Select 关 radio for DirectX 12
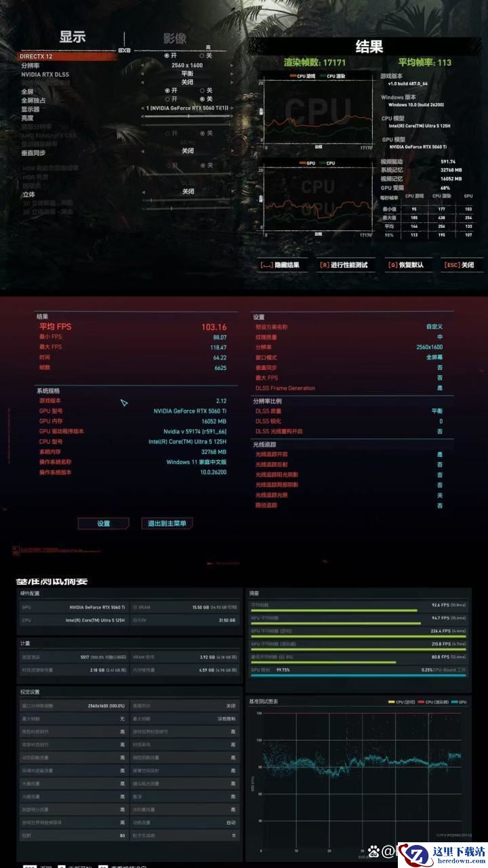 click(x=203, y=56)
